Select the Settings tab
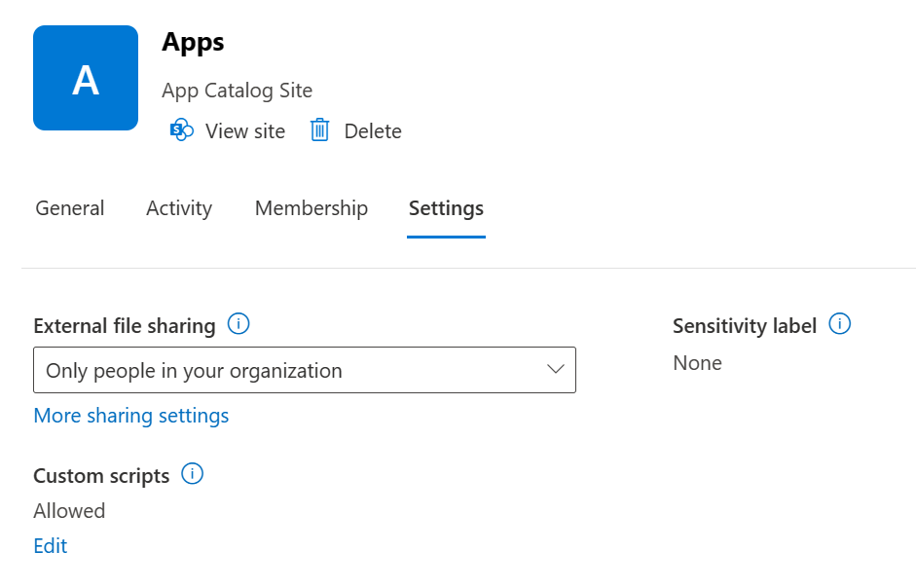916x588 pixels. click(446, 208)
